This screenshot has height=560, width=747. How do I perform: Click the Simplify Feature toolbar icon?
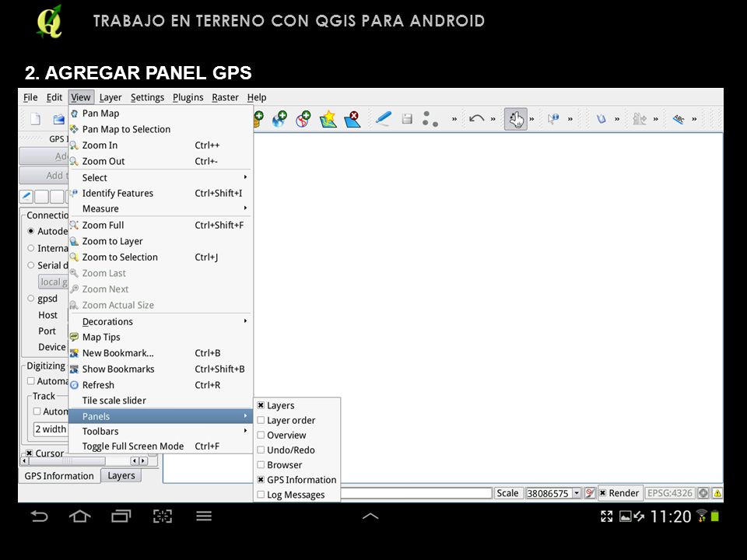pos(640,118)
